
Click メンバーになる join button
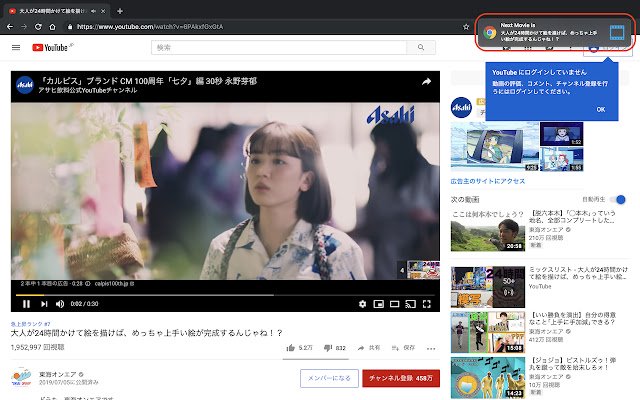point(329,378)
